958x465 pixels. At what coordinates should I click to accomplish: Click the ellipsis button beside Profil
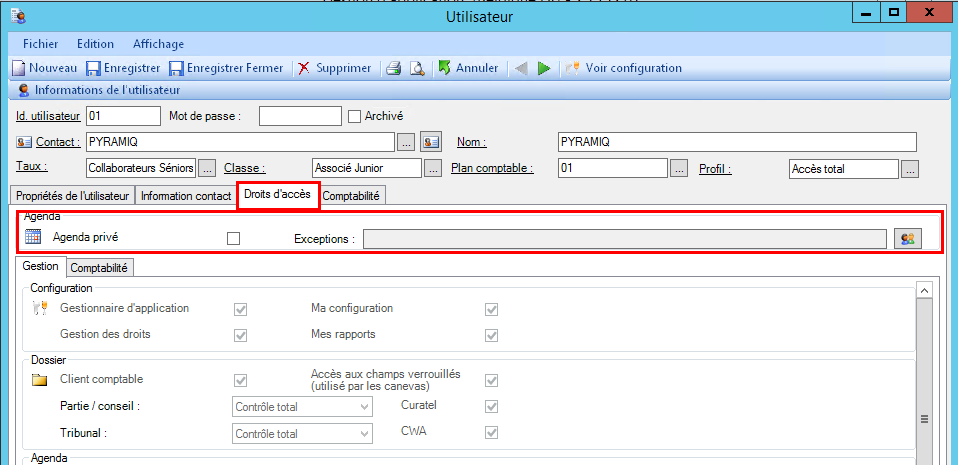click(909, 169)
